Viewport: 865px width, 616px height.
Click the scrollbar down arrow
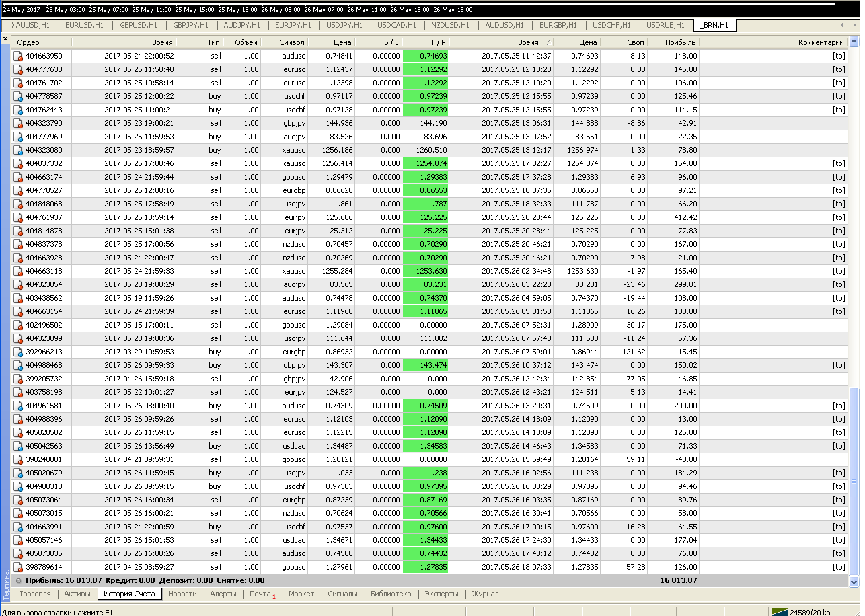(x=854, y=582)
